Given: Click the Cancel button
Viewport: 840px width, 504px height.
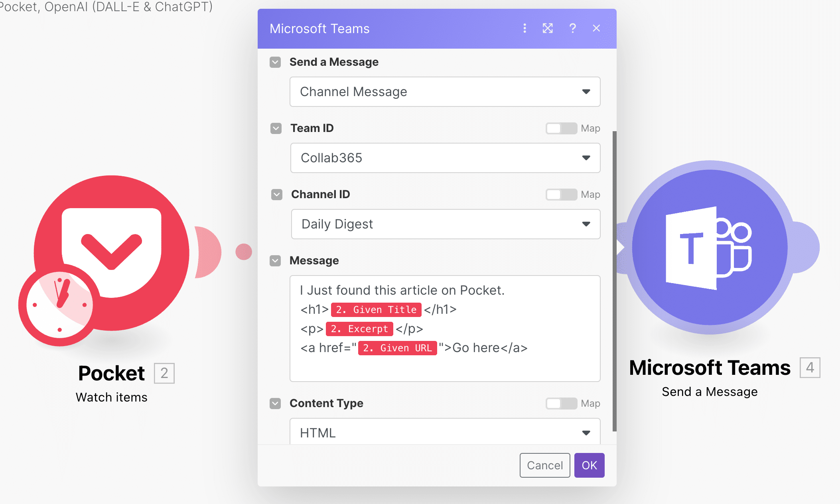Looking at the screenshot, I should [x=544, y=465].
